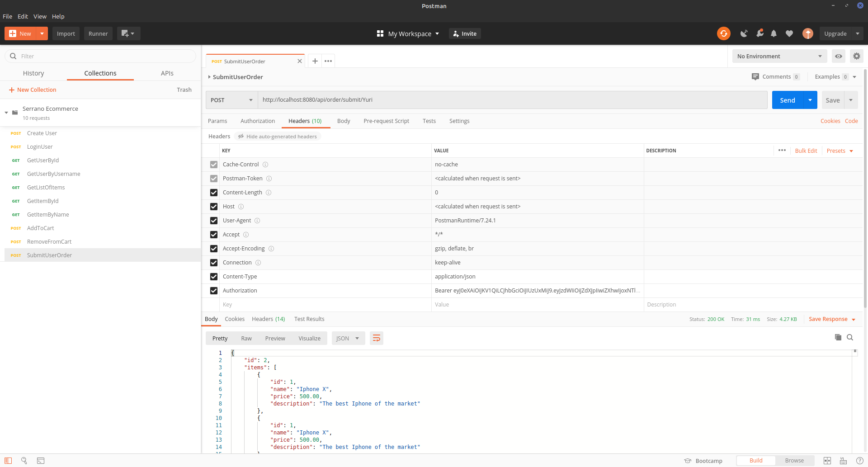Click the request URL field

click(512, 100)
